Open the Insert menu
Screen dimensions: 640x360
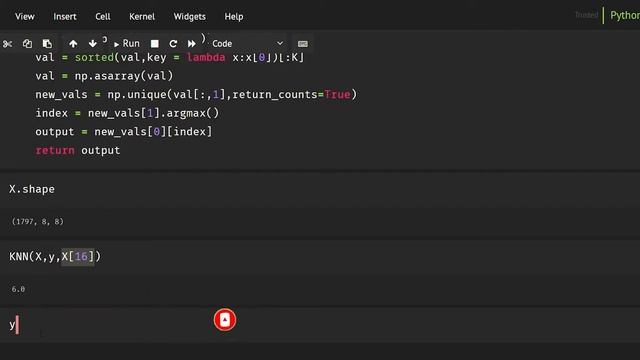64,17
